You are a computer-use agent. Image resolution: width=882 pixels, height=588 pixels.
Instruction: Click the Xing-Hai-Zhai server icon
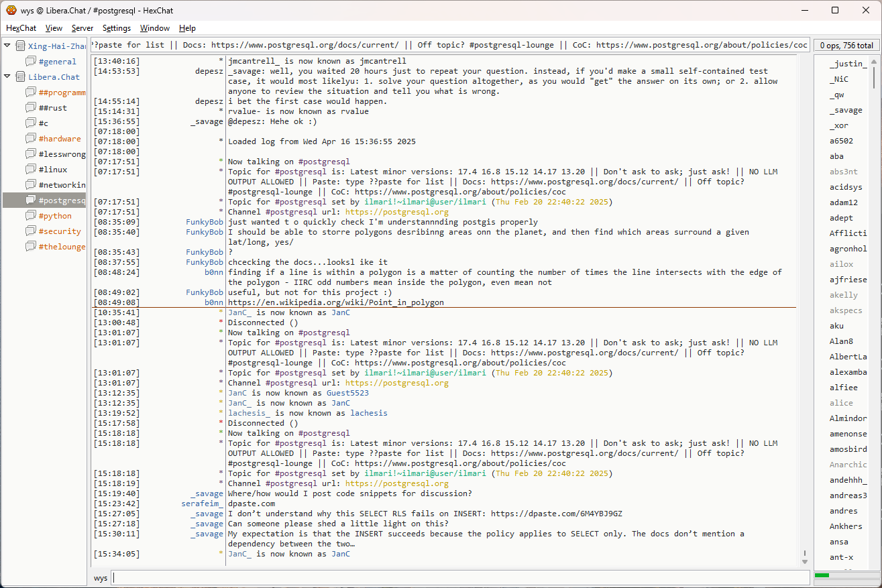pyautogui.click(x=20, y=46)
